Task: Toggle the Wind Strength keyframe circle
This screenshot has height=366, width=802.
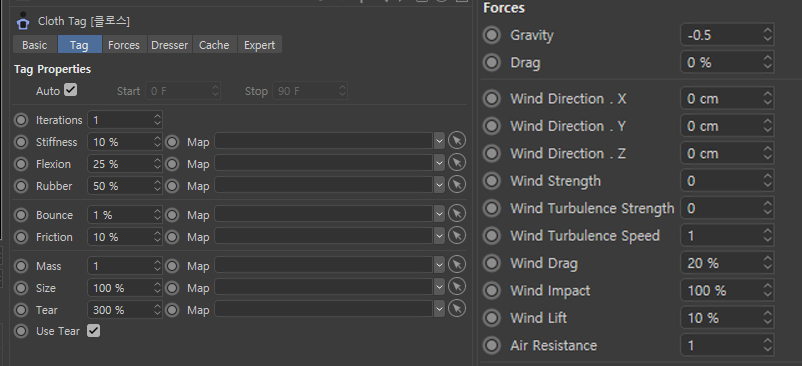Action: [x=492, y=181]
